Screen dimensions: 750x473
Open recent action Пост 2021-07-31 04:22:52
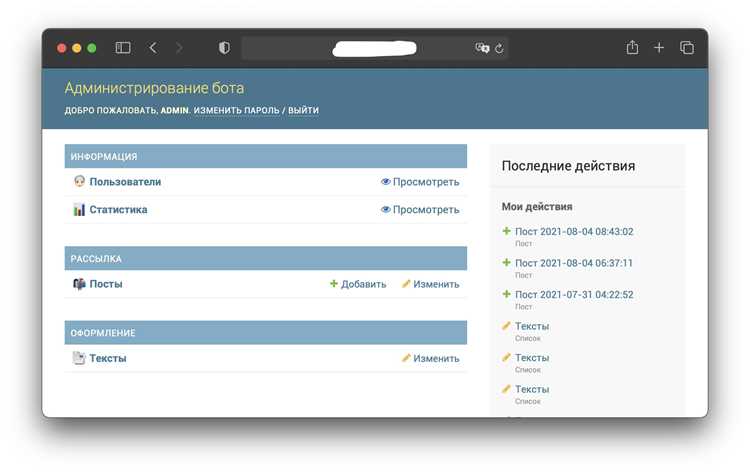(574, 295)
